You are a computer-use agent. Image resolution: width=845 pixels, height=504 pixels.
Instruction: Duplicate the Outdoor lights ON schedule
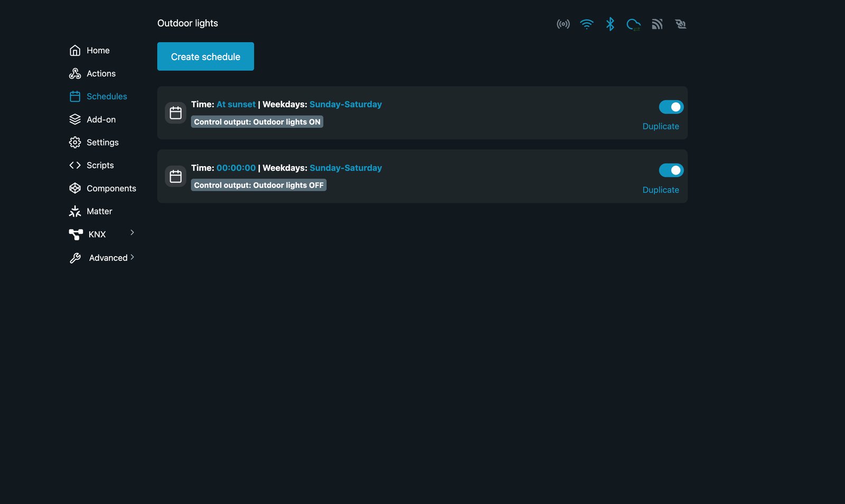[x=661, y=126]
